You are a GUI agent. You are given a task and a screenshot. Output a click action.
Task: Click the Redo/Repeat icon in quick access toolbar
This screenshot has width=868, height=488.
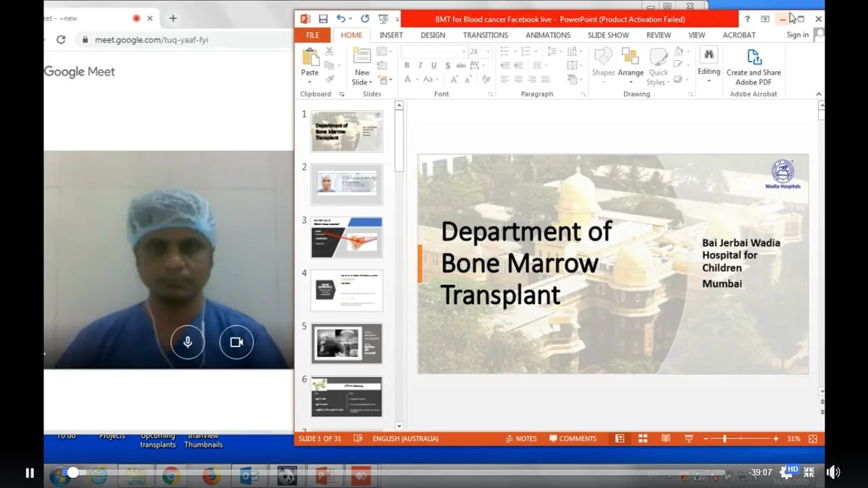(x=365, y=19)
